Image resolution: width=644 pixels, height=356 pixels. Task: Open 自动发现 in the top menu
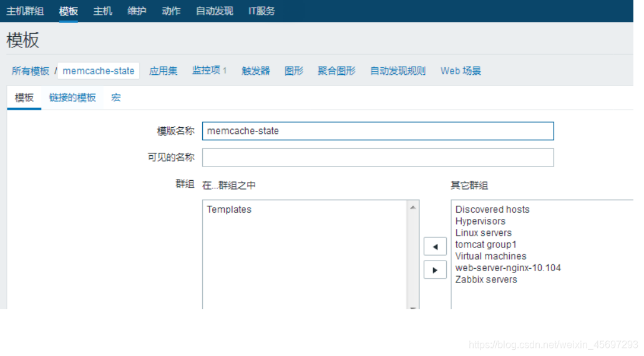215,11
